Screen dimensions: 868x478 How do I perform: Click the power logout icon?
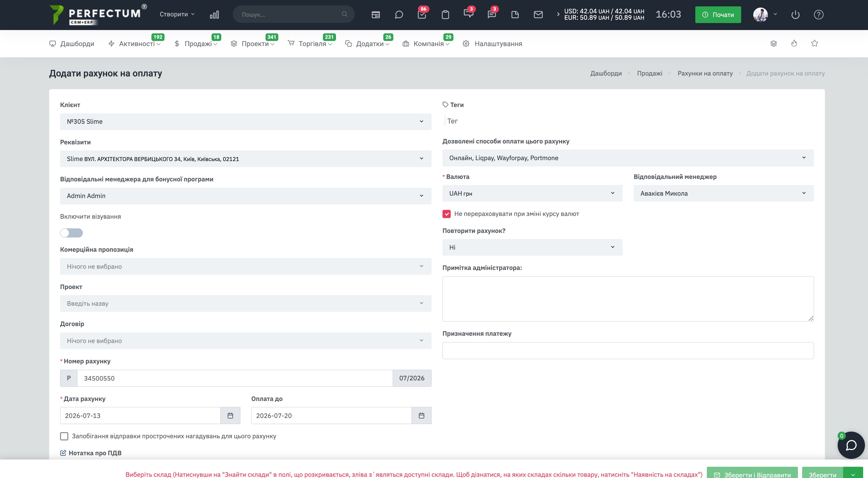click(x=795, y=15)
